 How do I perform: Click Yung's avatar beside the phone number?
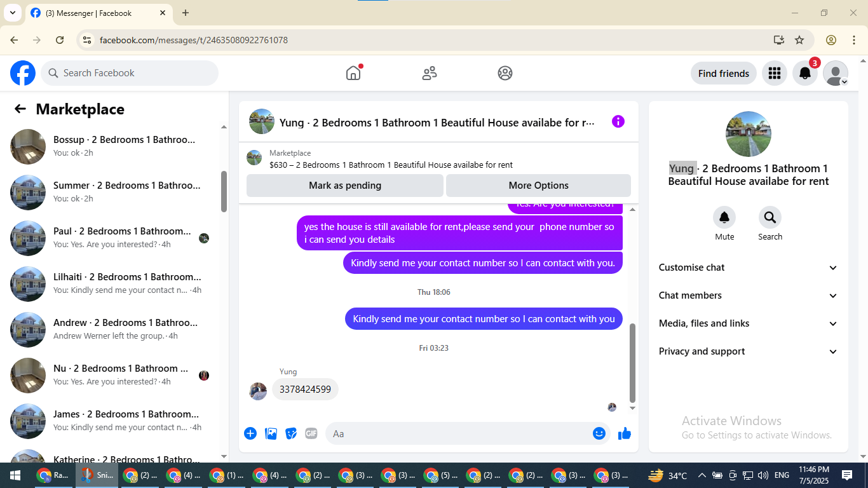pos(258,391)
